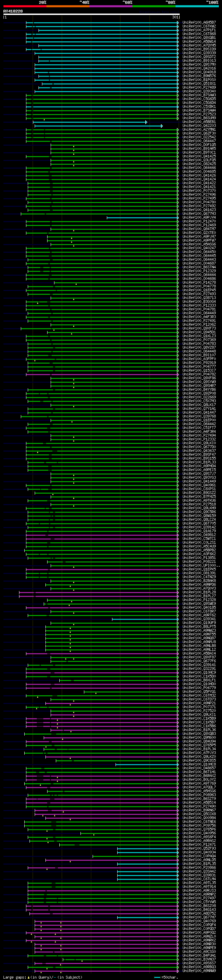Select hit label UniRef100_Q1KLZ3

(199, 336)
